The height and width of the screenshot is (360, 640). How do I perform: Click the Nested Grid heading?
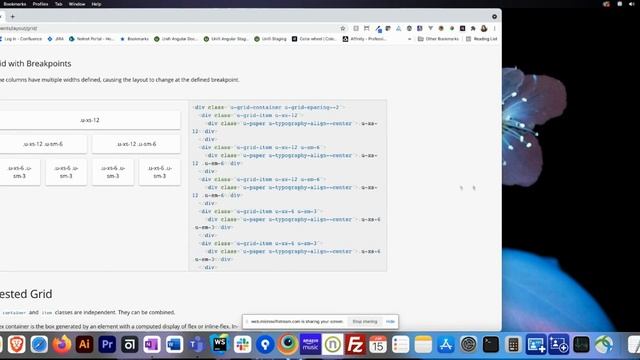pyautogui.click(x=26, y=294)
